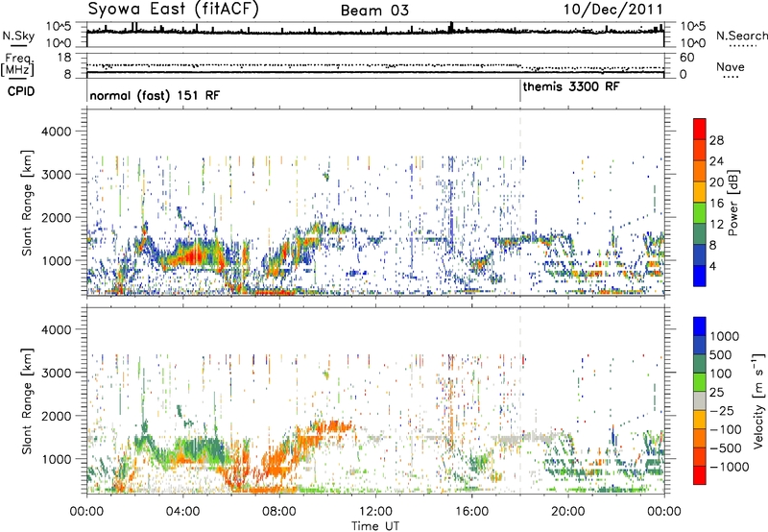This screenshot has height=532, width=768.
Task: Click the Velocity [m s⁻¹] colorbar label
Action: 758,400
